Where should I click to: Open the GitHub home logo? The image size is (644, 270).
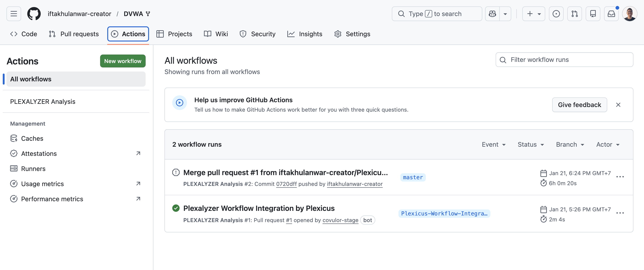tap(34, 14)
